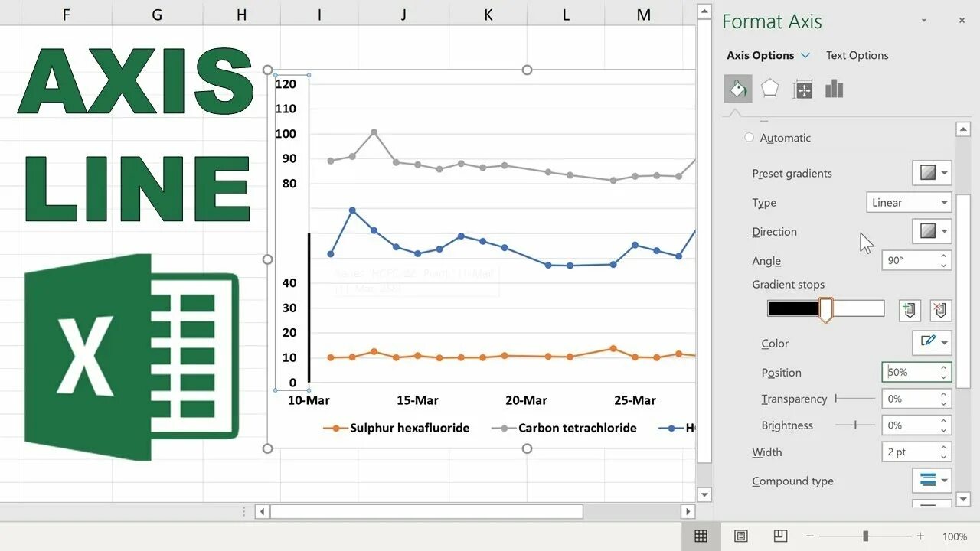Viewport: 980px width, 551px height.
Task: Click the 25-Mar axis label
Action: tap(635, 400)
